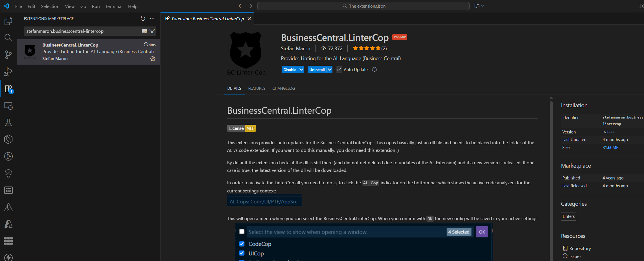Click the License MIT badge
This screenshot has height=261, width=644.
(242, 128)
